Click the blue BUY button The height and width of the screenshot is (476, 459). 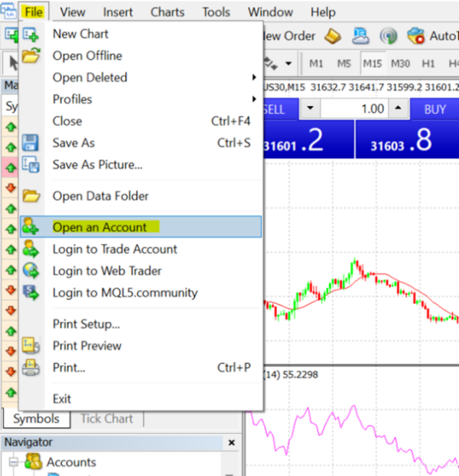pyautogui.click(x=435, y=109)
